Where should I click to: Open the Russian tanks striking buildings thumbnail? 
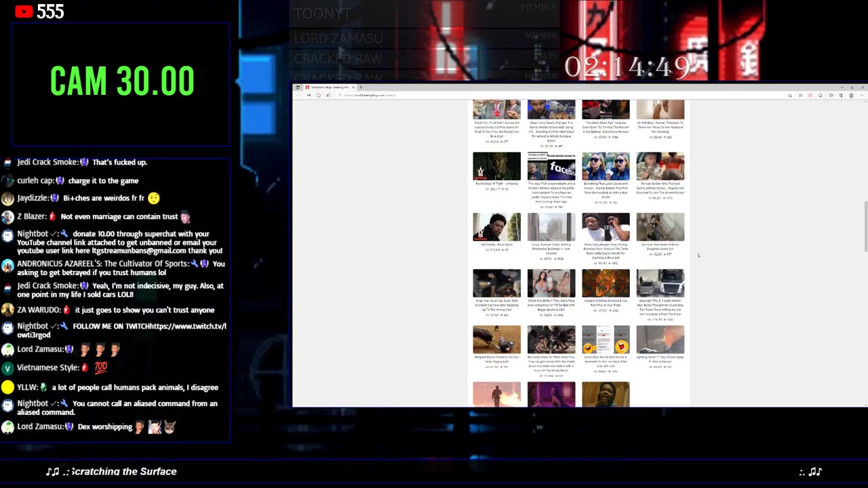tap(551, 227)
